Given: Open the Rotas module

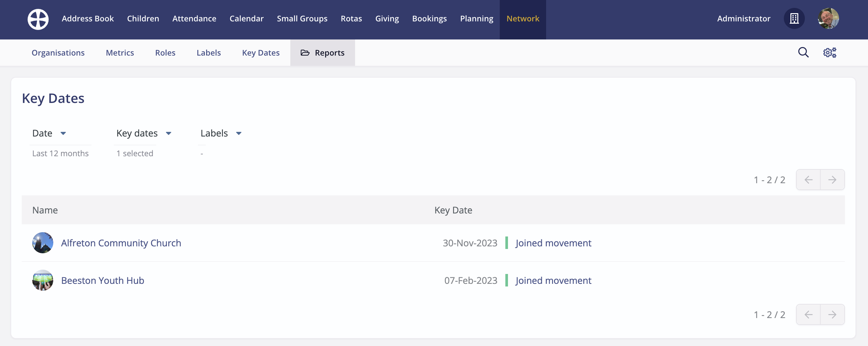Looking at the screenshot, I should tap(351, 18).
